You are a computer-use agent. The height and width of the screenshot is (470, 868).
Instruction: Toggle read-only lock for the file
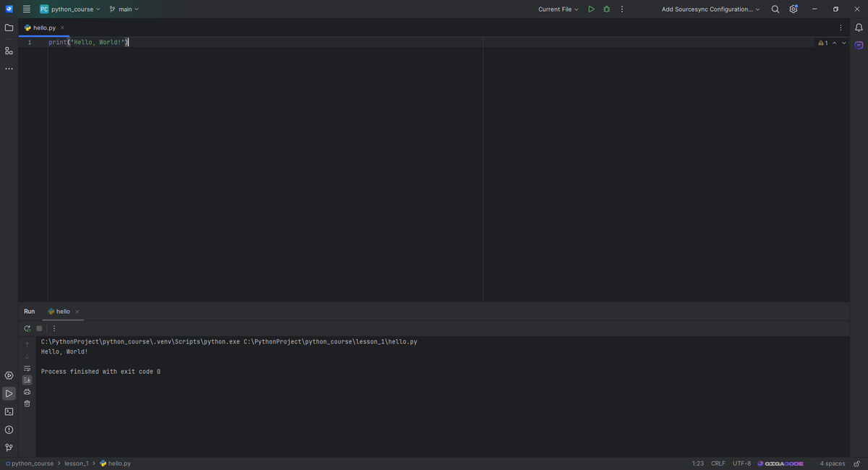point(856,463)
